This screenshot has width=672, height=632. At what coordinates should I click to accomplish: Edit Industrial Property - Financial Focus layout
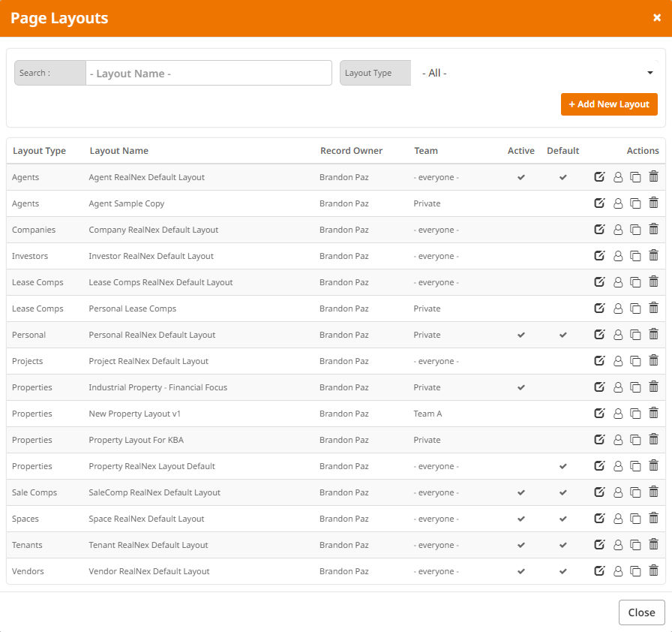tap(599, 387)
